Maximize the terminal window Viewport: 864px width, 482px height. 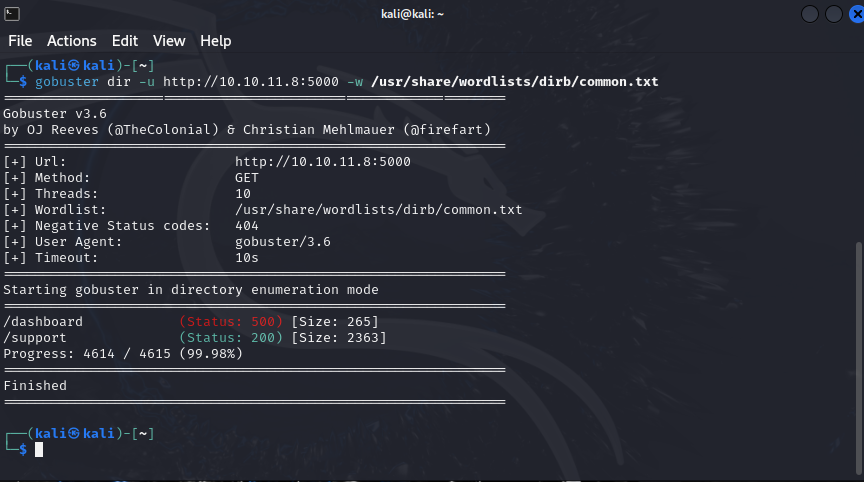833,14
